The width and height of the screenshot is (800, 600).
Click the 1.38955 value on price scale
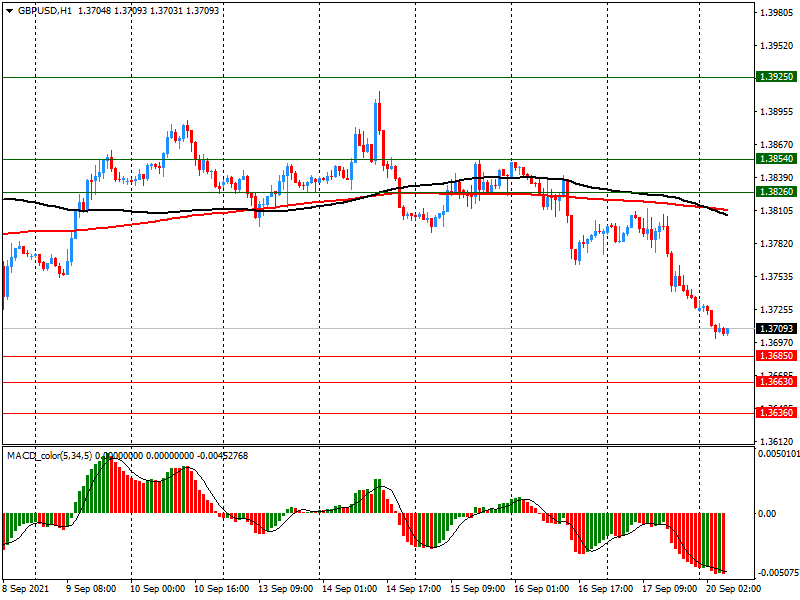click(x=777, y=112)
